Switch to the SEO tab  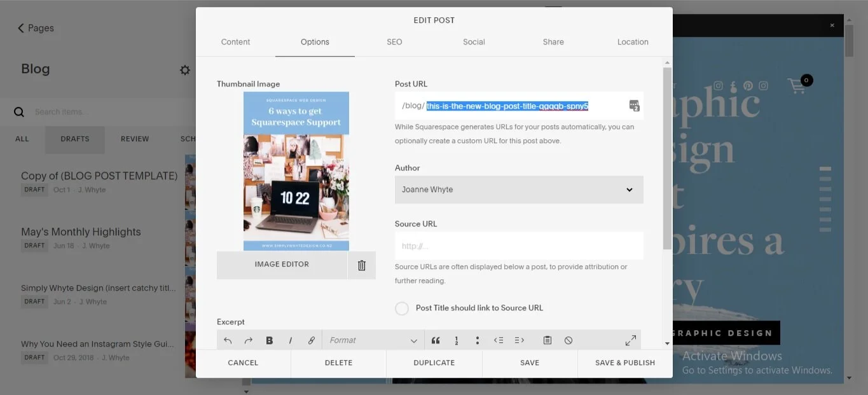pyautogui.click(x=394, y=42)
